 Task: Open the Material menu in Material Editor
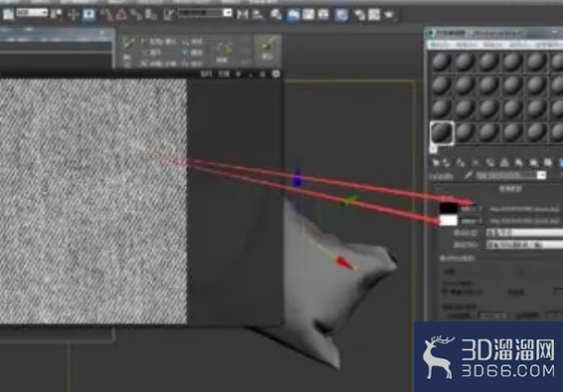[x=468, y=45]
